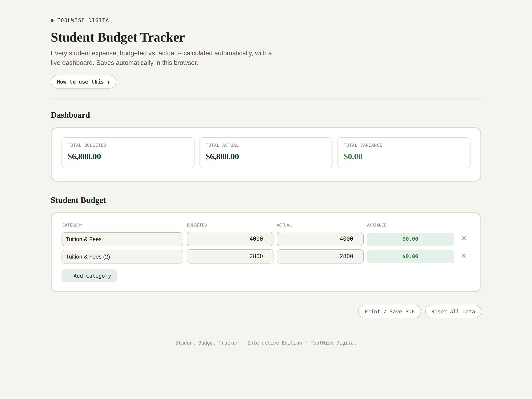Click the TOTAL VARIANCE label

click(x=363, y=145)
